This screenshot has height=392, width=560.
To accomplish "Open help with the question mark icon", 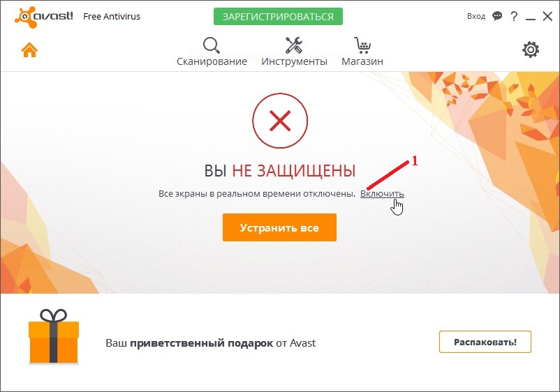I will [514, 16].
